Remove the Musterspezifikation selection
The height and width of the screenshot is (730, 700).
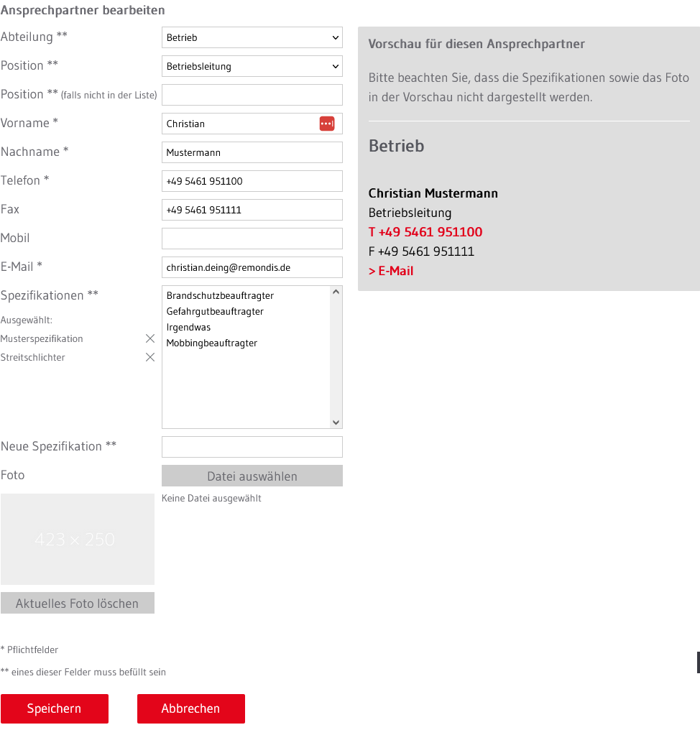point(150,338)
